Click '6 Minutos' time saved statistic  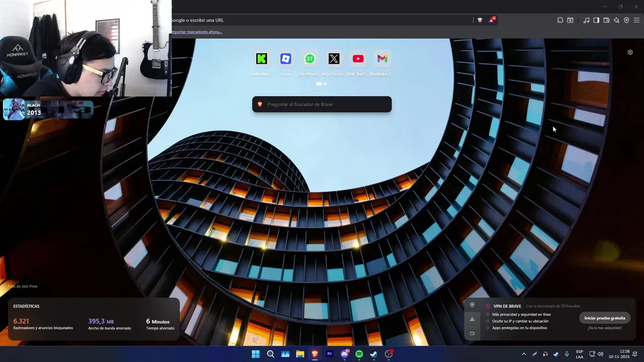click(158, 321)
